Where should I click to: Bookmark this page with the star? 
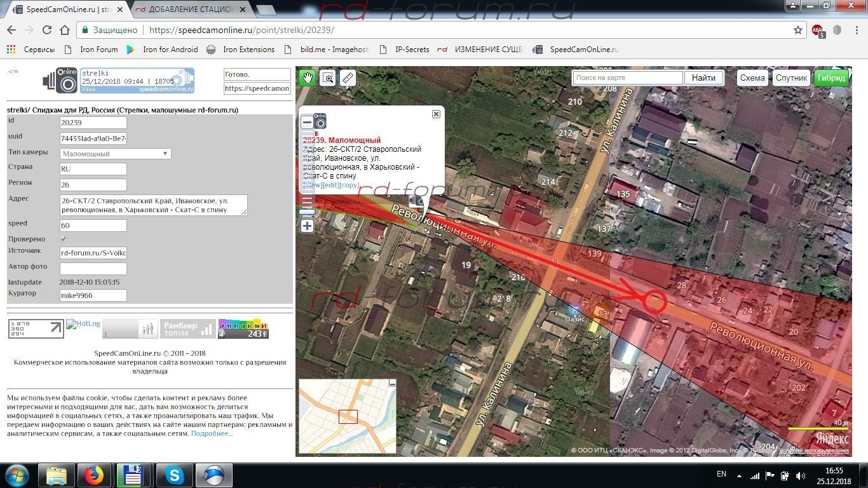pos(798,30)
